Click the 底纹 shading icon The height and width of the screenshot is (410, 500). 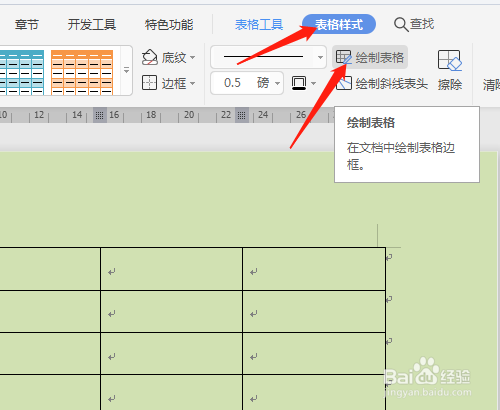pyautogui.click(x=149, y=58)
